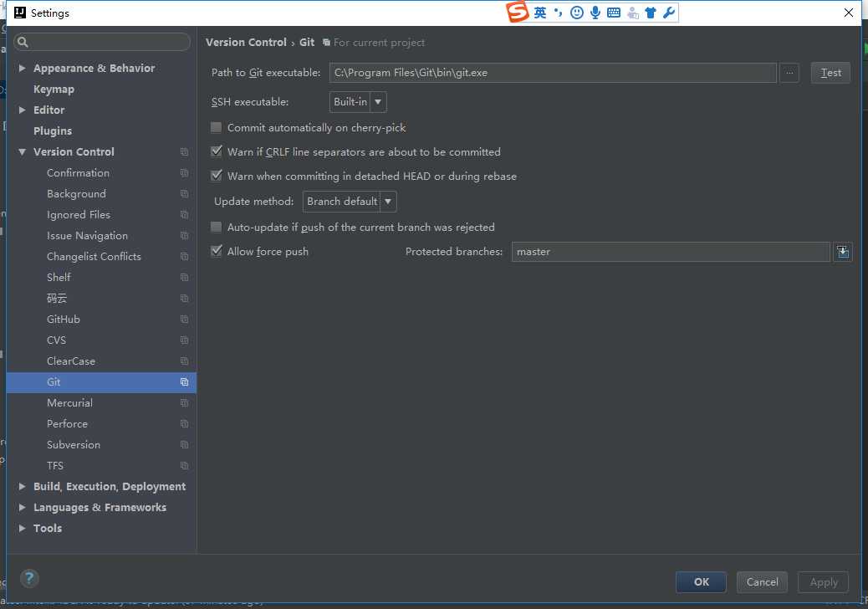Open the Update method Branch default dropdown
The height and width of the screenshot is (609, 868).
point(350,202)
